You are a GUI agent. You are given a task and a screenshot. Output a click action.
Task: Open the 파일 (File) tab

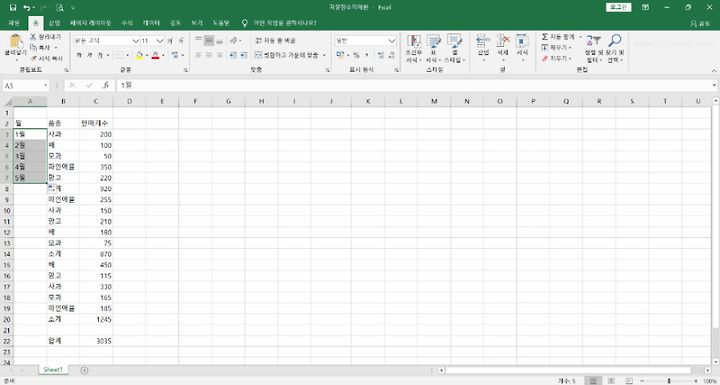pyautogui.click(x=14, y=23)
